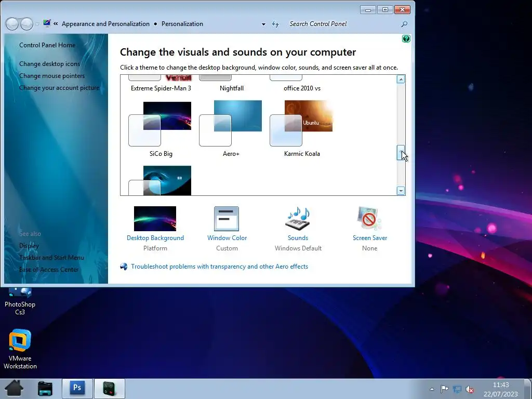Screen dimensions: 532x399
Task: Click the Aero troubleshoot shield icon
Action: click(124, 267)
